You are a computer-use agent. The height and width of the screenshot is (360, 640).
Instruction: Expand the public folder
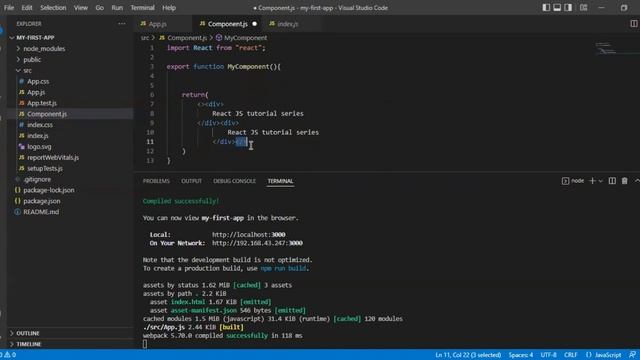32,60
